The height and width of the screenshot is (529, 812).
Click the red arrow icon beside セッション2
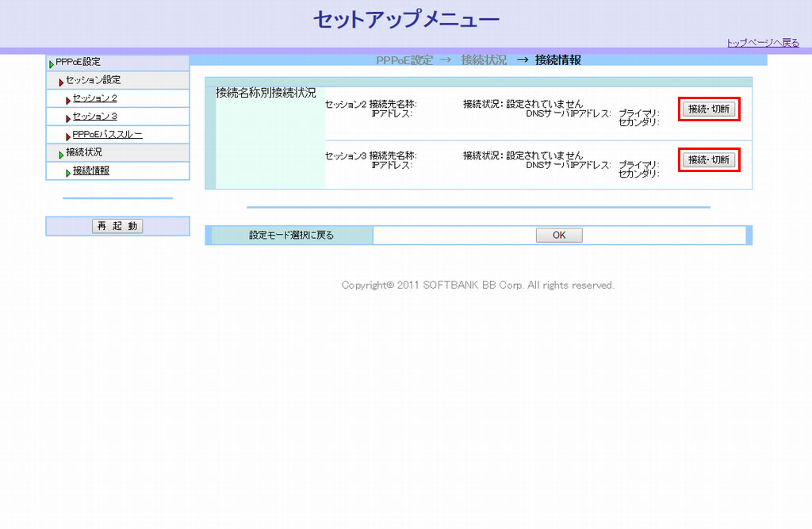68,100
